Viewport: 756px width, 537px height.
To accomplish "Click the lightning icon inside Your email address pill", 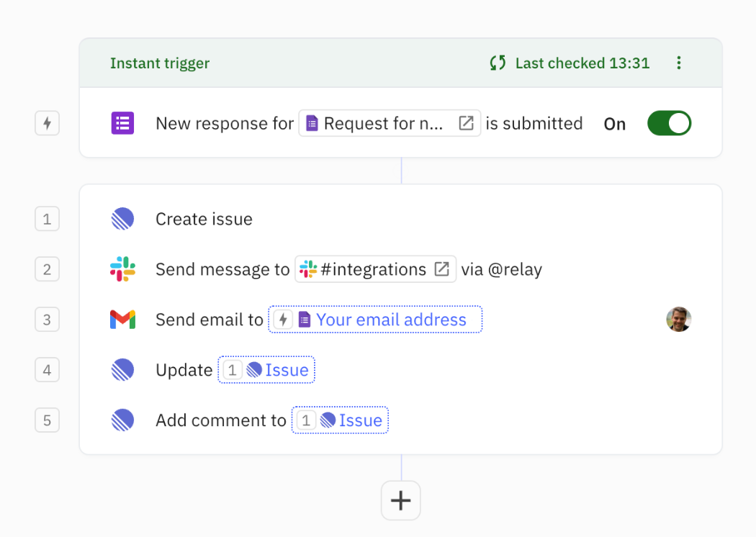I will 282,320.
